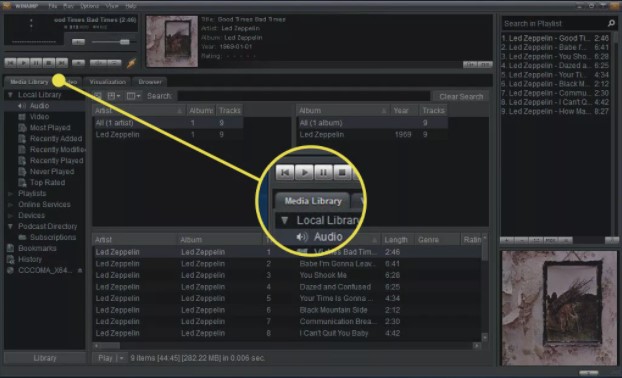Screen dimensions: 622x378
Task: Click the playlist search magnifier icon
Action: point(611,24)
